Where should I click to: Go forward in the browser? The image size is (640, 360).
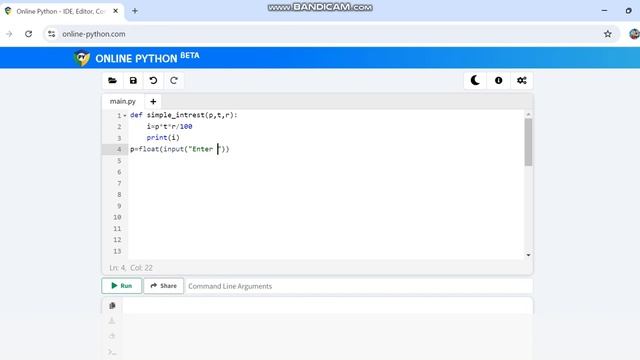[x=9, y=34]
